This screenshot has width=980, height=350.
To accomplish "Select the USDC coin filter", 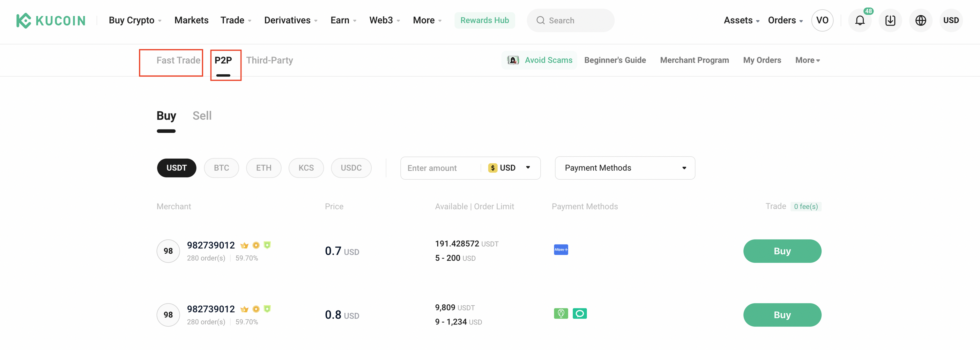I will point(351,168).
